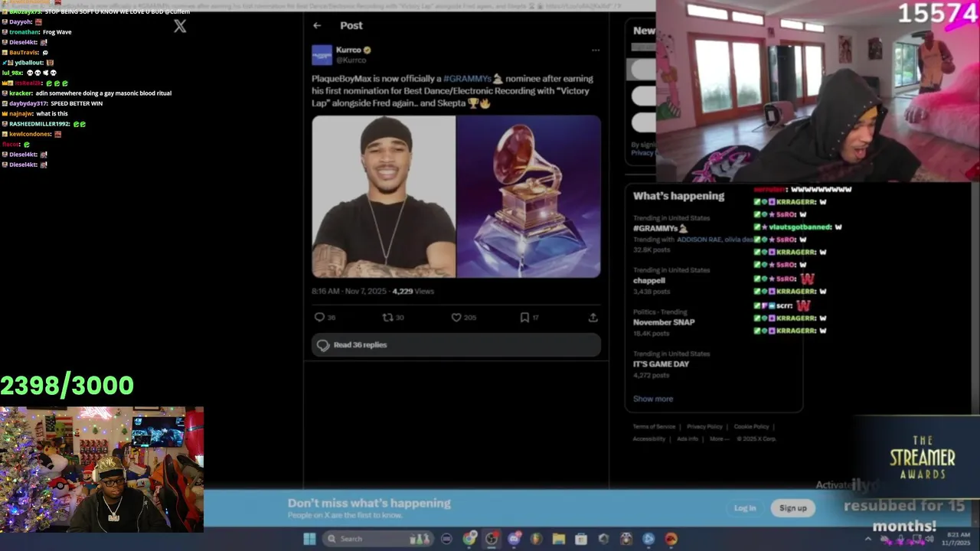Show hidden system tray icons

[868, 539]
